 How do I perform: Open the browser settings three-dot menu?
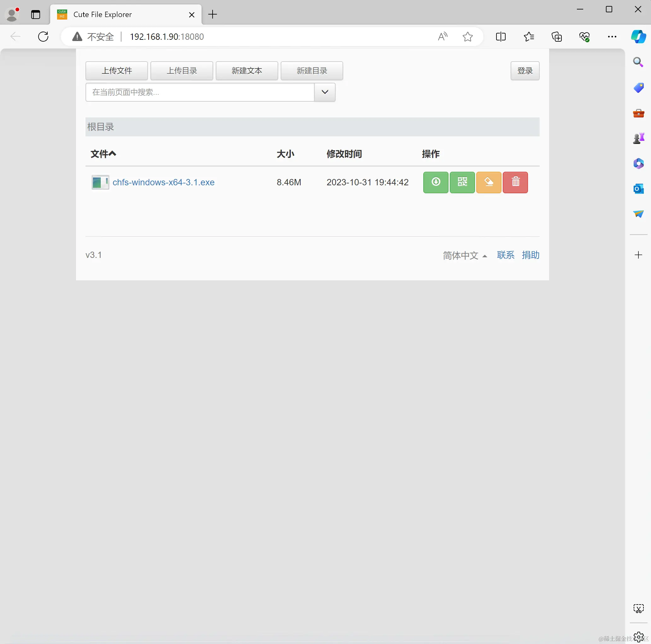pyautogui.click(x=612, y=36)
